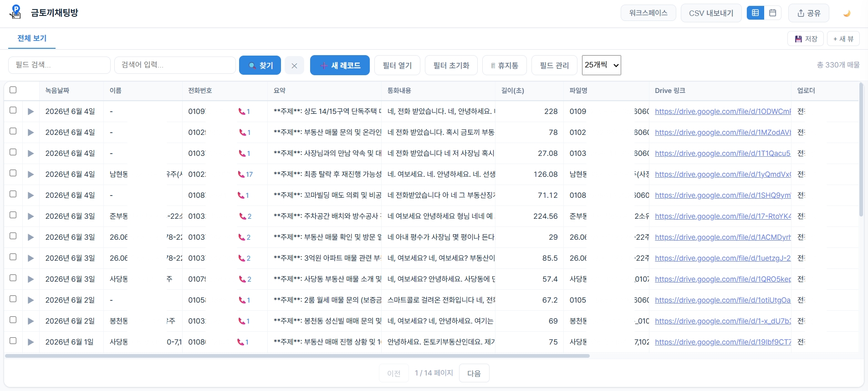
Task: Switch to table view icon
Action: tap(755, 13)
